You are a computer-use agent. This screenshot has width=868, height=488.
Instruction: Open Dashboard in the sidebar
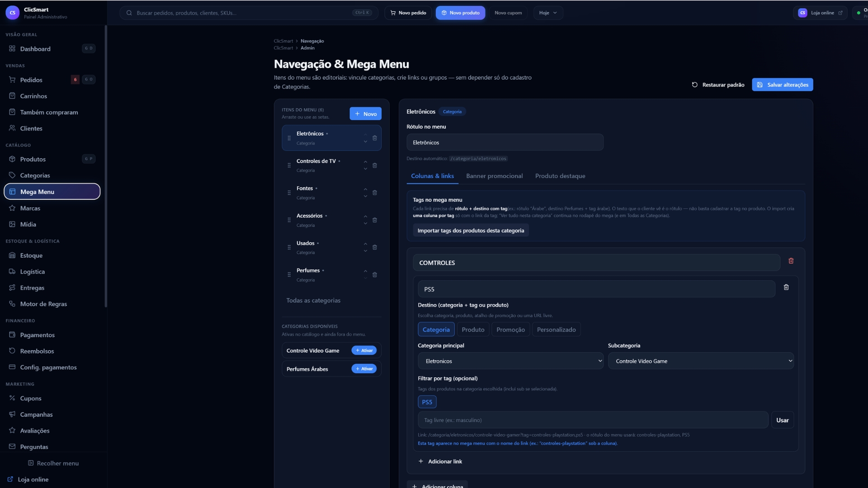(52, 49)
